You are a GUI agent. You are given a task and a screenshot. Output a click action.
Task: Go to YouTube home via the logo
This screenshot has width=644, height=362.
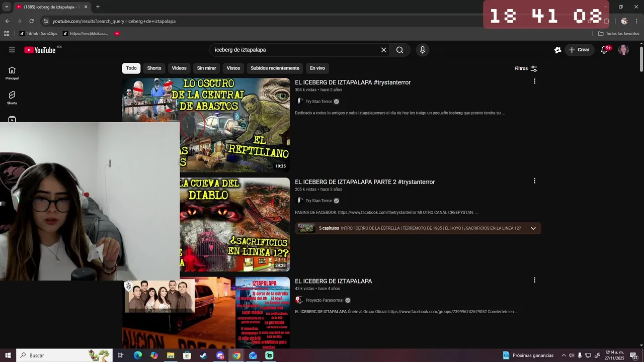click(40, 50)
